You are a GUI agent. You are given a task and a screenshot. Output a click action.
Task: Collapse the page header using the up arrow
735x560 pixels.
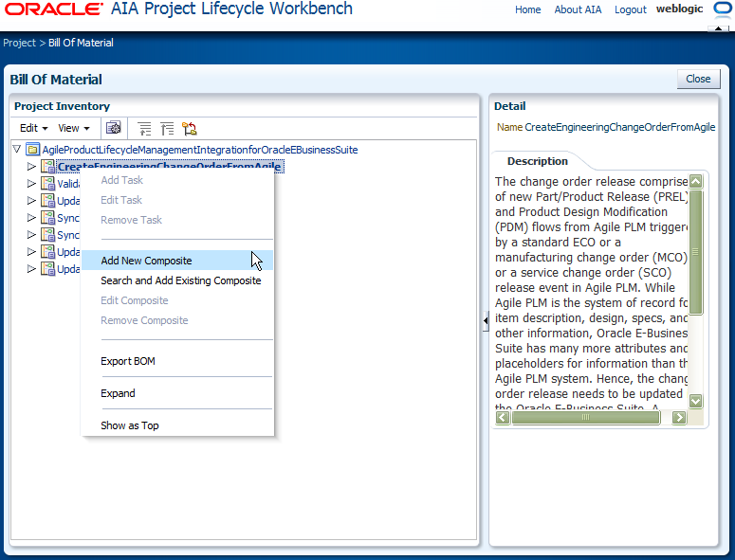coord(718,28)
